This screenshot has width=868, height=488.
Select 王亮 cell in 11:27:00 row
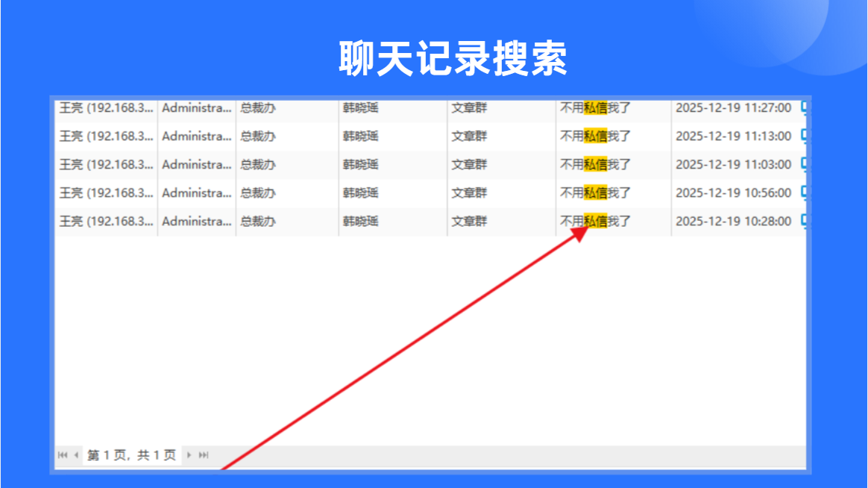107,108
